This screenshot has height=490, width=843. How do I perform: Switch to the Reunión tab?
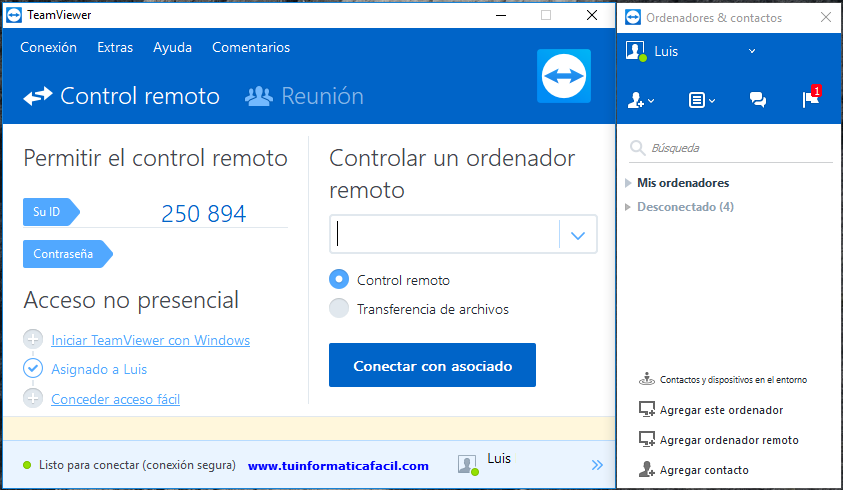pyautogui.click(x=304, y=96)
